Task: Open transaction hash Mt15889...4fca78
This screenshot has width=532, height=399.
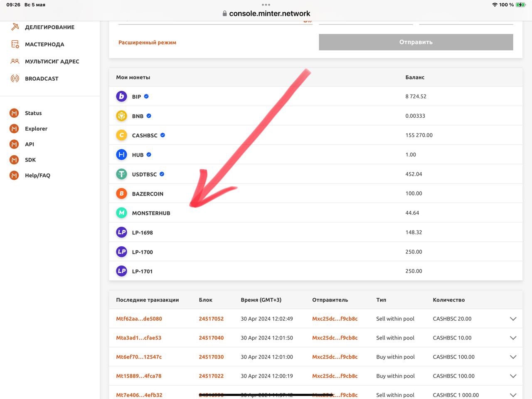Action: click(138, 376)
